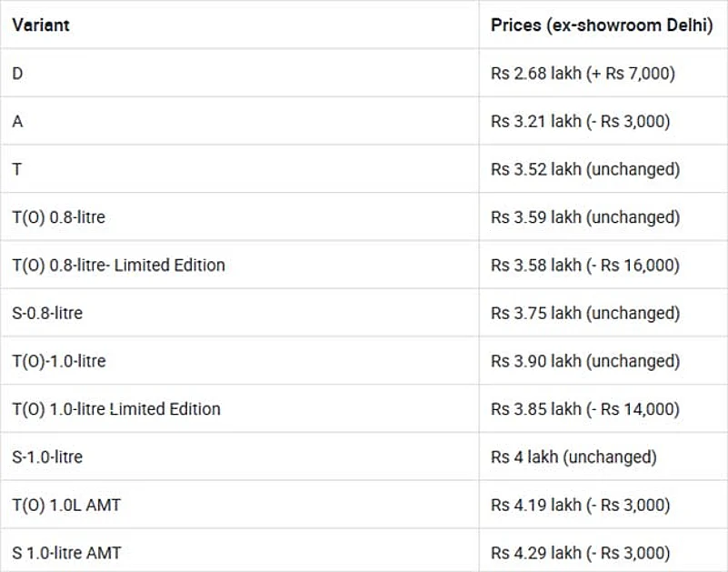Viewport: 728px width, 572px height.
Task: Click the T(O)-1.0-litre variant cell
Action: click(59, 361)
